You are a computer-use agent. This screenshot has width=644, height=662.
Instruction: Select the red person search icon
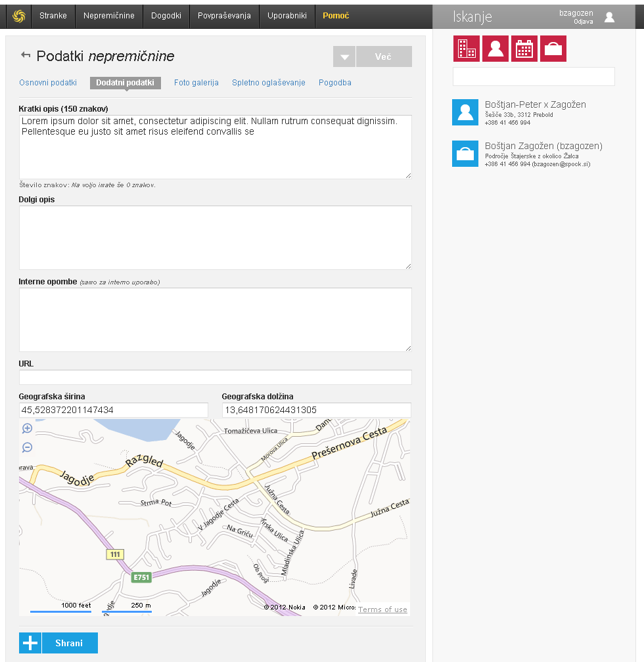pos(495,49)
